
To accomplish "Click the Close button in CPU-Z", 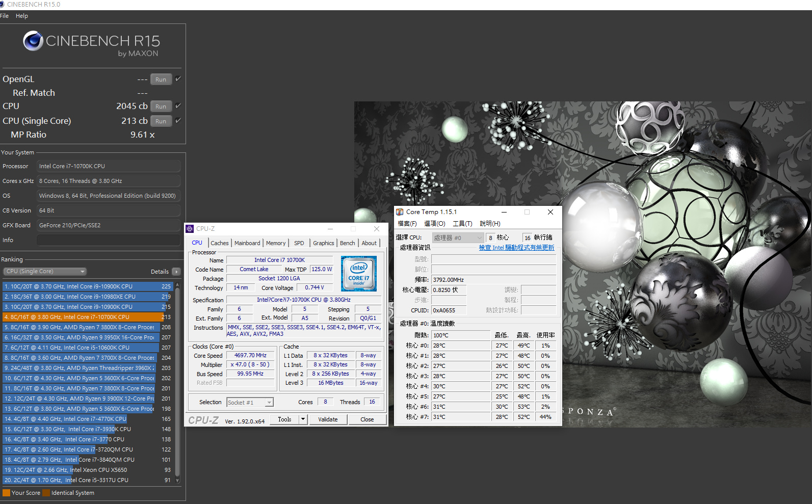I will (367, 419).
